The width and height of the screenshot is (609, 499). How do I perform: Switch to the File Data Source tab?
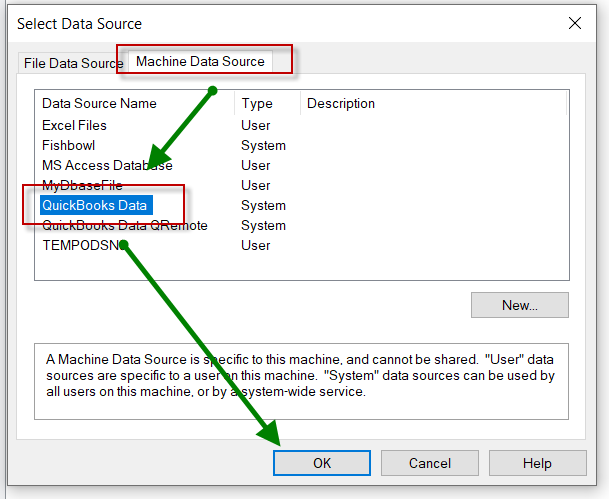coord(73,63)
